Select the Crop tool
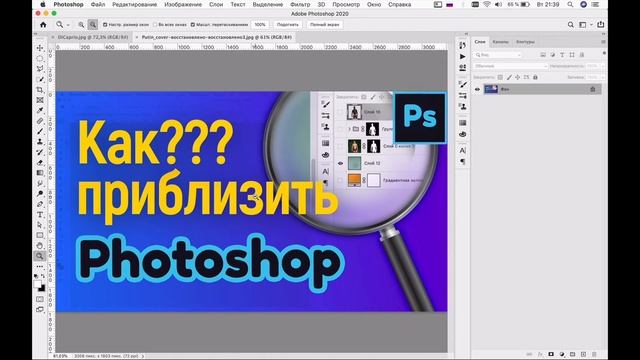 (40, 89)
